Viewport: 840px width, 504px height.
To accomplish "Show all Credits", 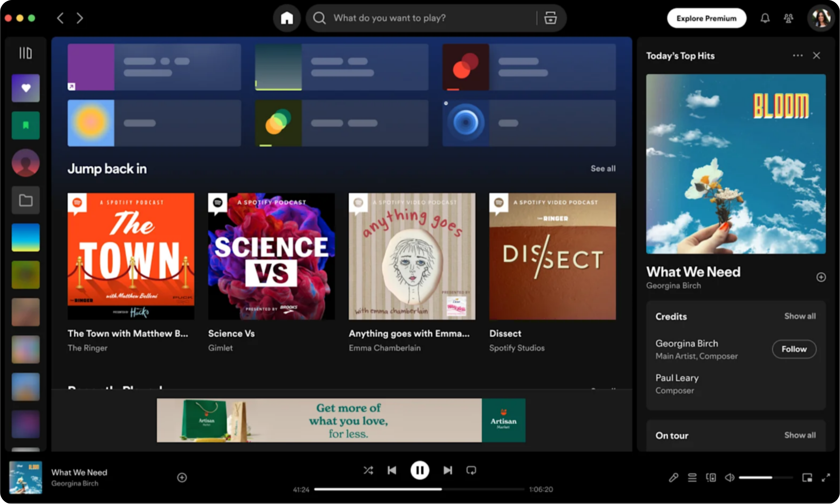I will [800, 317].
